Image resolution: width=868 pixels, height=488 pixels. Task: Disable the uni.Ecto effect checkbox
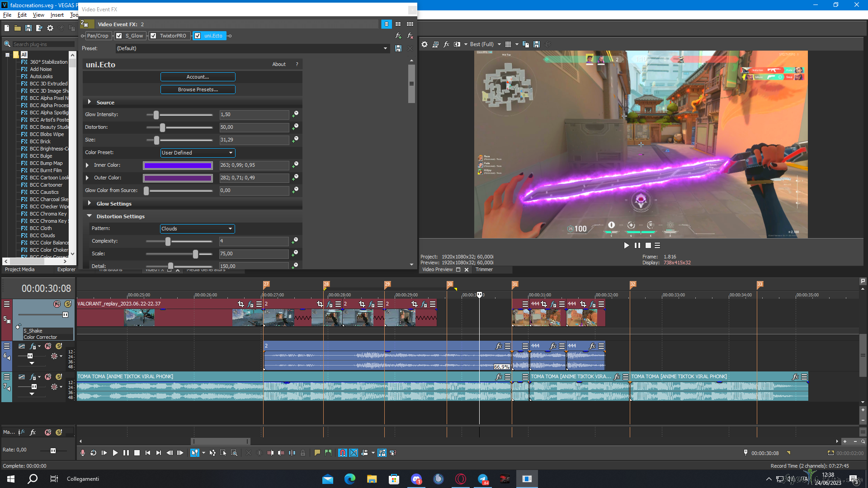click(x=198, y=36)
